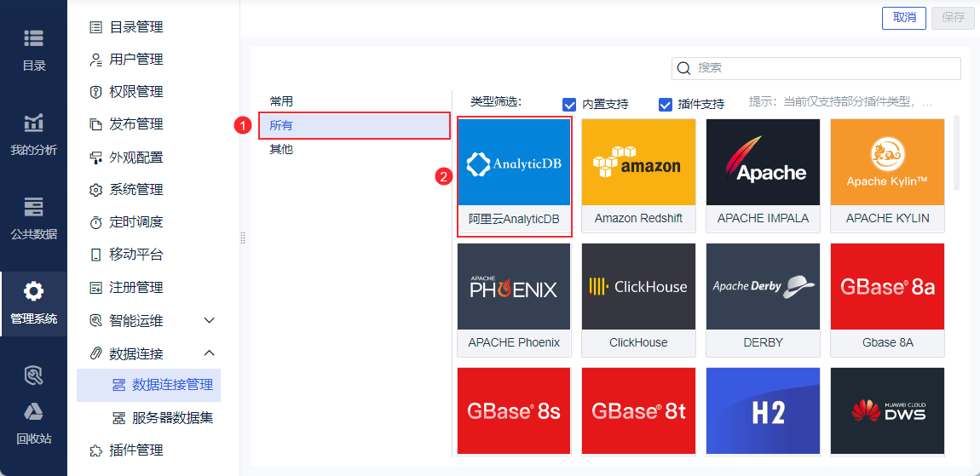Click the search-style icon above 回收站

[x=34, y=375]
